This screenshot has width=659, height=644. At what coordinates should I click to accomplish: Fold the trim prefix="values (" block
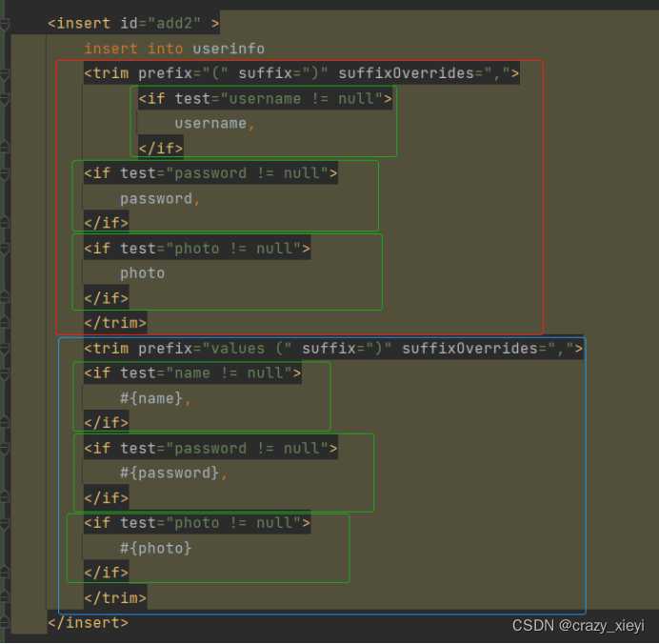point(5,349)
